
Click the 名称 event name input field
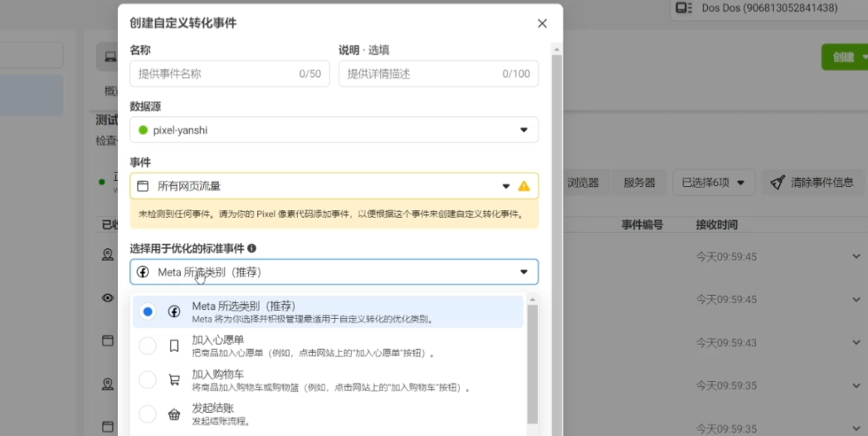[x=230, y=74]
